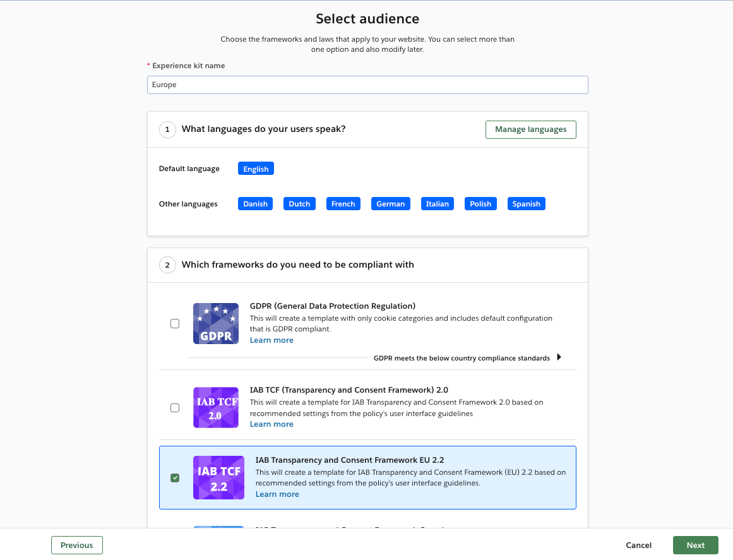Click the 'Default language' label
Screen dimensions: 733x560
[x=189, y=169]
